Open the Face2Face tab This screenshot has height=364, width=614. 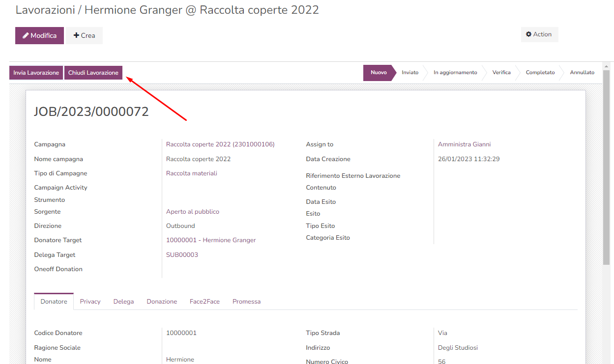[205, 302]
